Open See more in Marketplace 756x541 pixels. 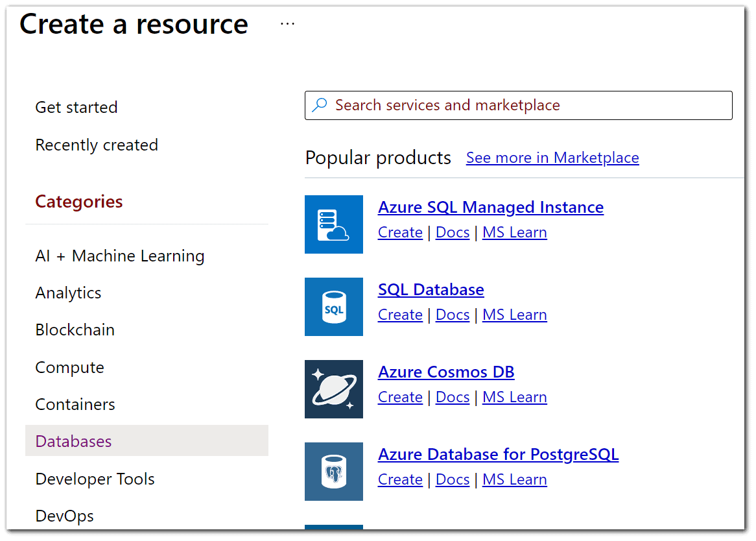click(x=552, y=157)
